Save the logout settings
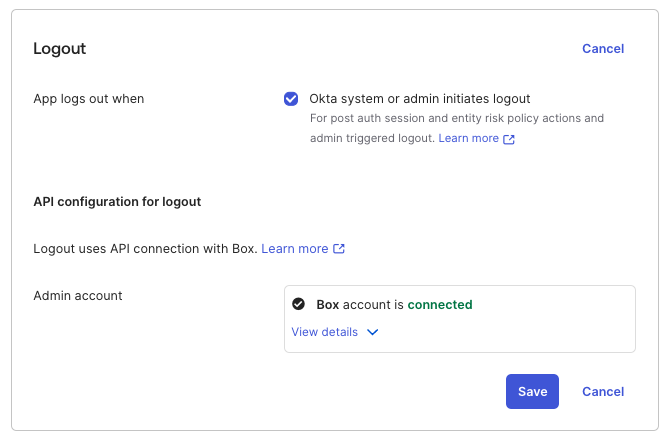 (x=532, y=391)
